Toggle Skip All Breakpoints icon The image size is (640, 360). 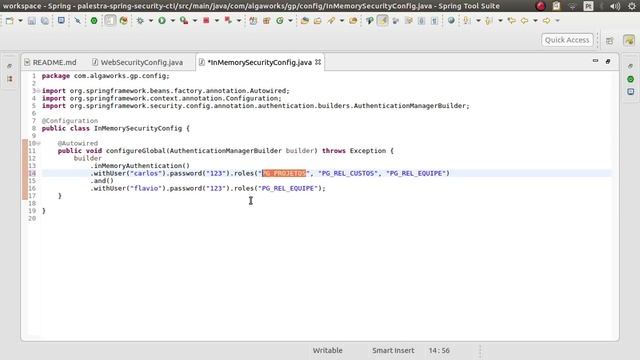[x=78, y=20]
